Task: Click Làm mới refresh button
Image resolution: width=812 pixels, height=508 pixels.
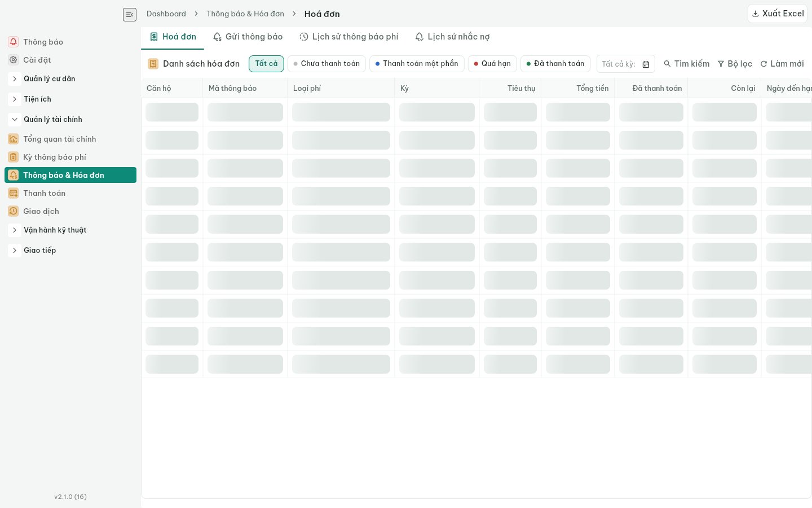Action: coord(782,64)
